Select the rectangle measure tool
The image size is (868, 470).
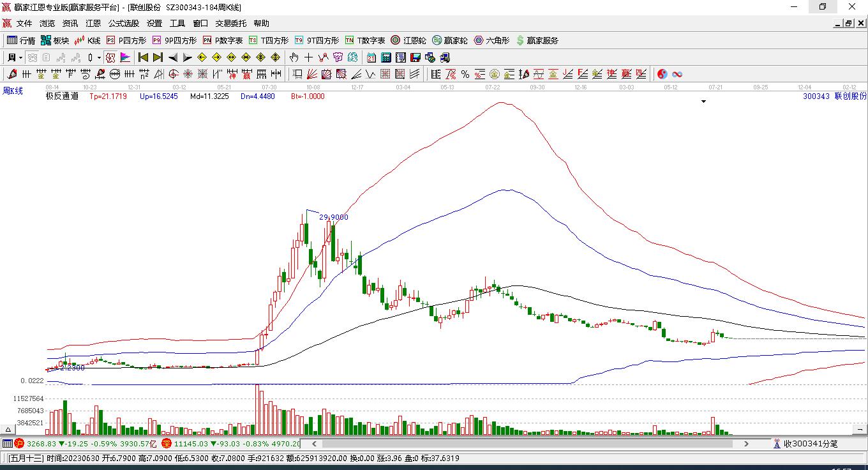click(x=297, y=74)
